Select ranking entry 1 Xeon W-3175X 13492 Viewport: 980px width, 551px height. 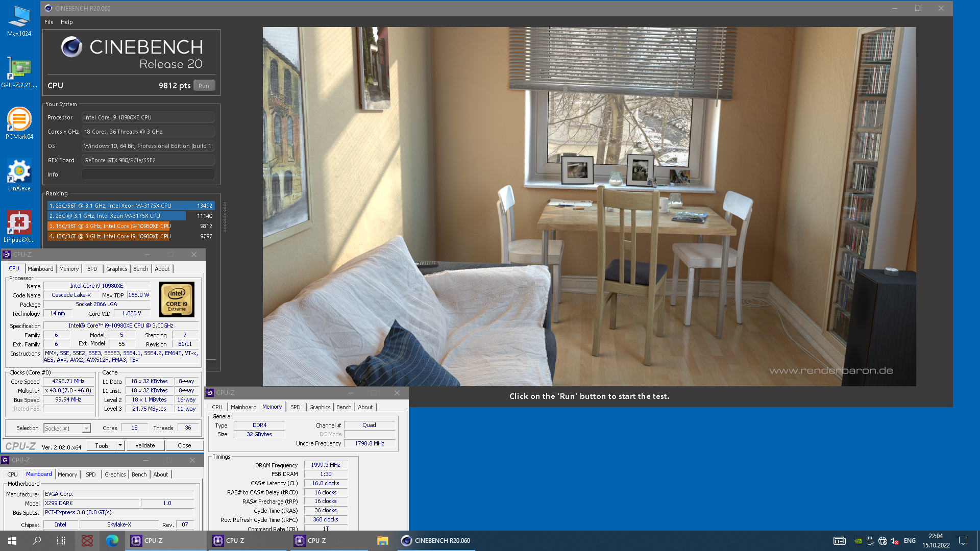[x=131, y=206]
